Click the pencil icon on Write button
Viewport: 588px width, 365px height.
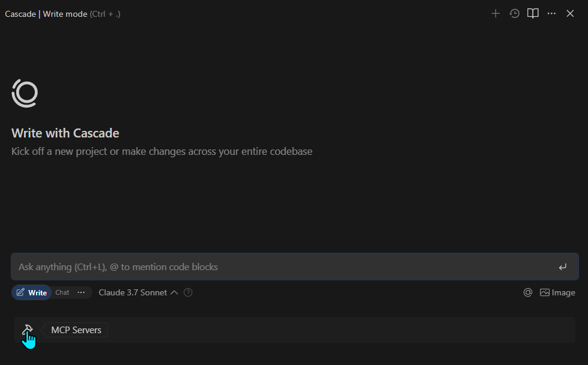click(20, 292)
